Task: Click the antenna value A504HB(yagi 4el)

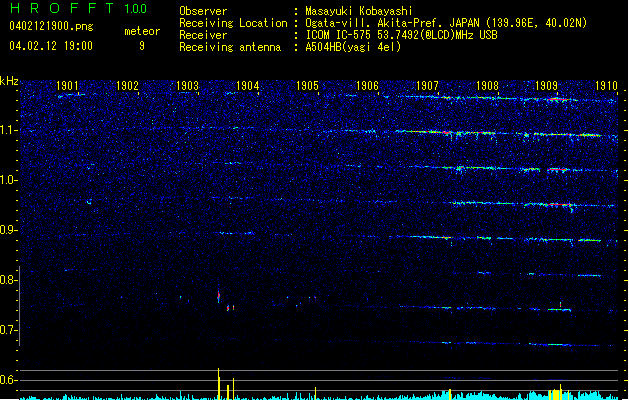Action: click(x=353, y=47)
